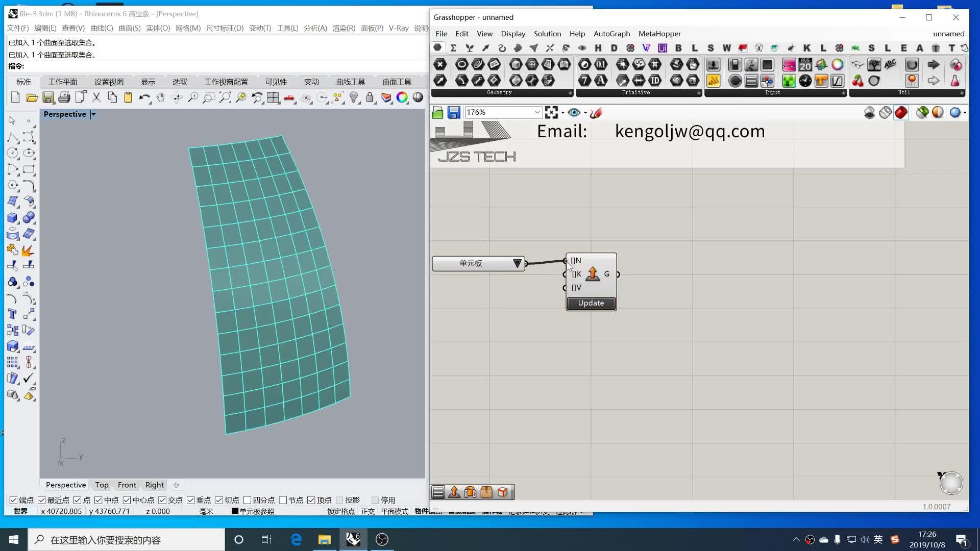The image size is (980, 551).
Task: Save the Grasshopper document with floppy icon
Action: tap(454, 112)
